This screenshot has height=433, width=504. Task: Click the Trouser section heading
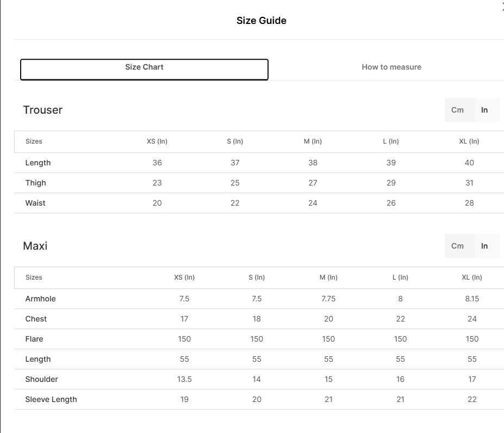point(42,110)
